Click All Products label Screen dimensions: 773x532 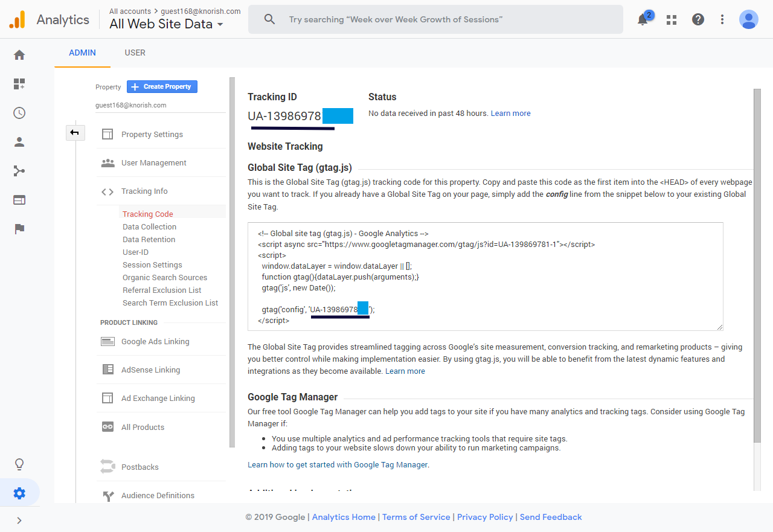point(143,427)
